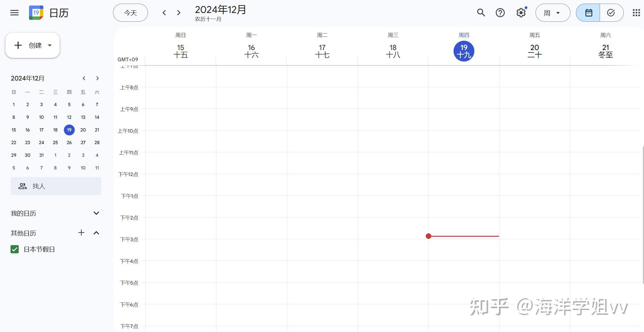Screen dimensions: 644x332
Task: Next month arrow in mini calendar
Action: pyautogui.click(x=97, y=78)
